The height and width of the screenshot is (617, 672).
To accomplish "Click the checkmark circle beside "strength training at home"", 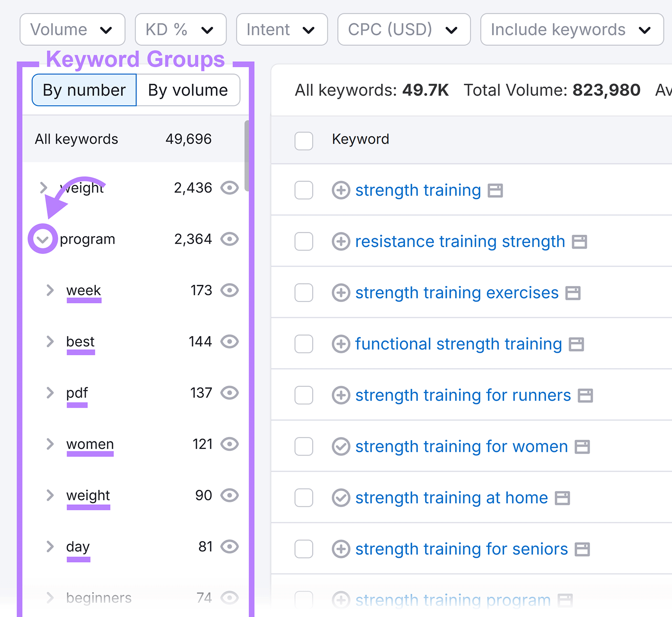I will point(341,498).
